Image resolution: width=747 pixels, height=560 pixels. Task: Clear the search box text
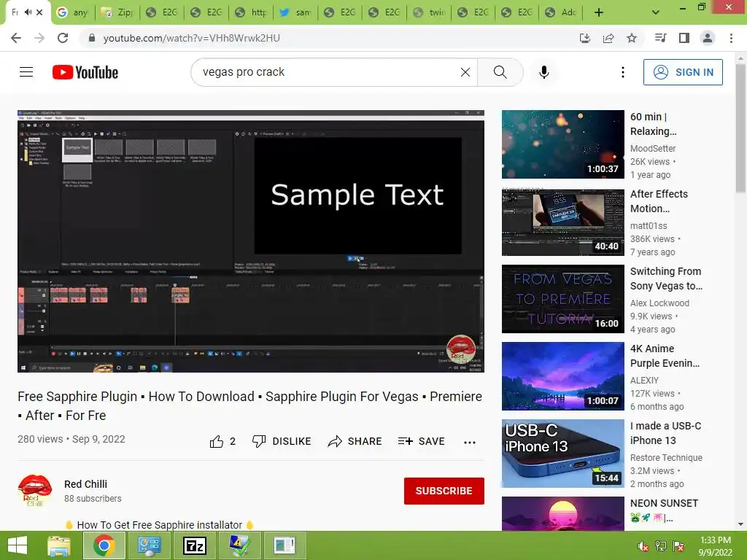pyautogui.click(x=465, y=72)
